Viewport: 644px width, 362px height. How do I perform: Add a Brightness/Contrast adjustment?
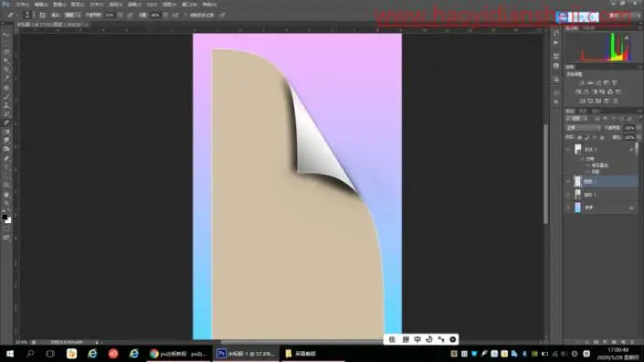pos(582,82)
